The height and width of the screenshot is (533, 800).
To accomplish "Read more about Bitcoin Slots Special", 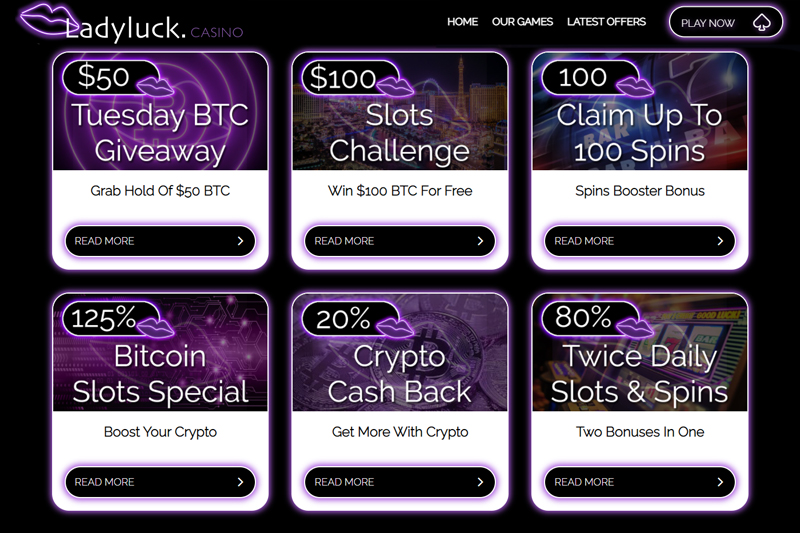I will 160,482.
